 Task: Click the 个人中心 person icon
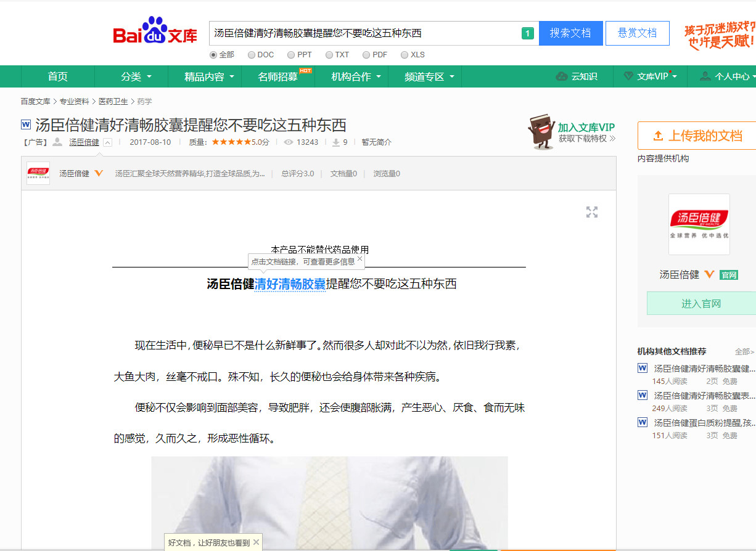tap(704, 76)
